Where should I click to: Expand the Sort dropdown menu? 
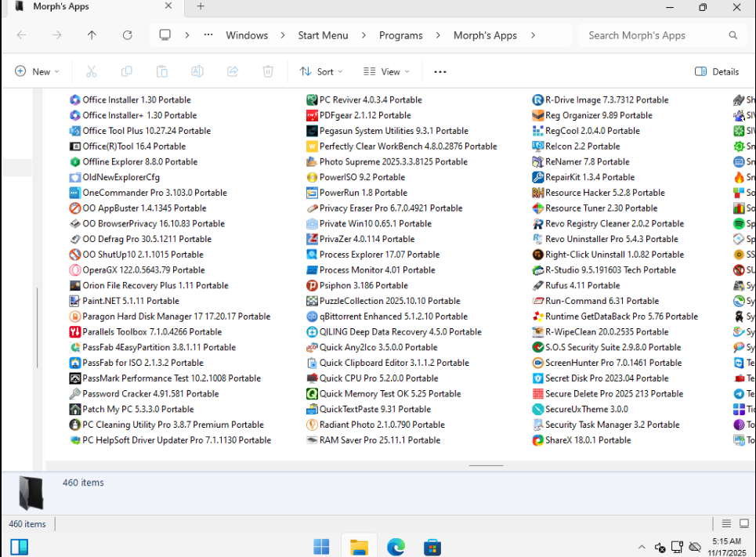pyautogui.click(x=321, y=71)
